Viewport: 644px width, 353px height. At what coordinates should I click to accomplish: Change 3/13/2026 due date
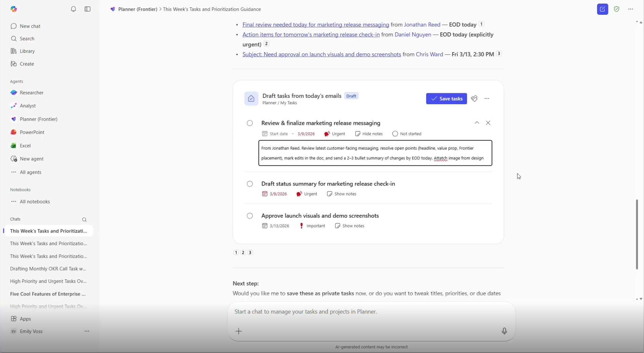[276, 226]
